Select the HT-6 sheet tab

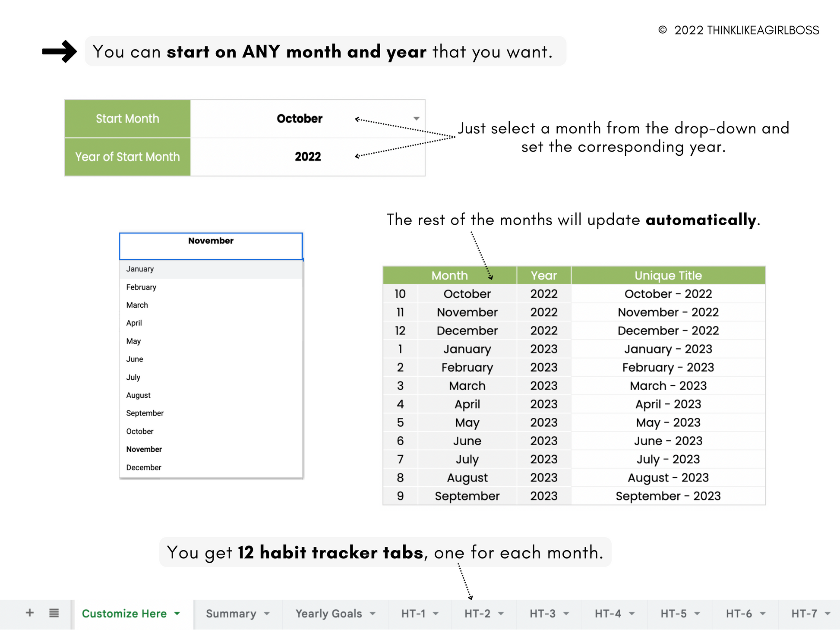tap(739, 614)
